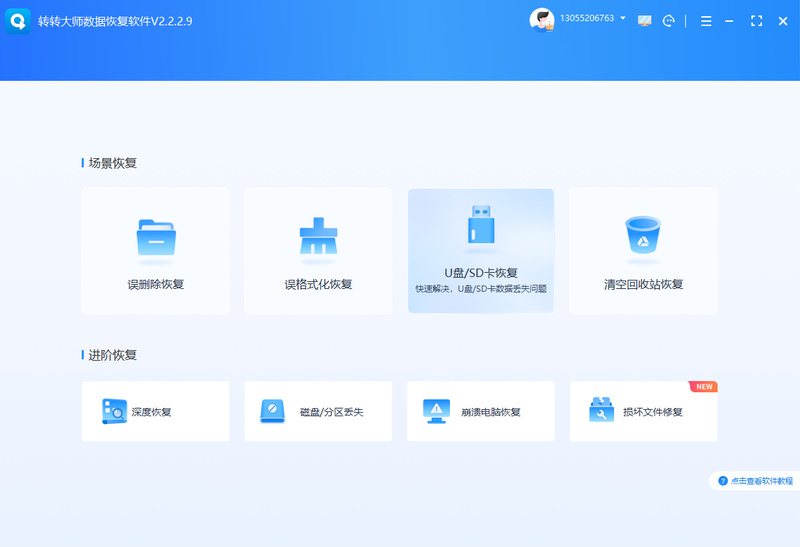Open 深度恢复 deep scan icon
The width and height of the screenshot is (800, 547).
point(114,411)
